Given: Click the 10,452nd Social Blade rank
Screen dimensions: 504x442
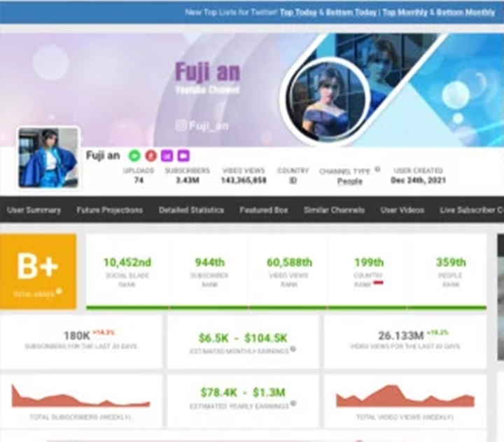Looking at the screenshot, I should (127, 263).
